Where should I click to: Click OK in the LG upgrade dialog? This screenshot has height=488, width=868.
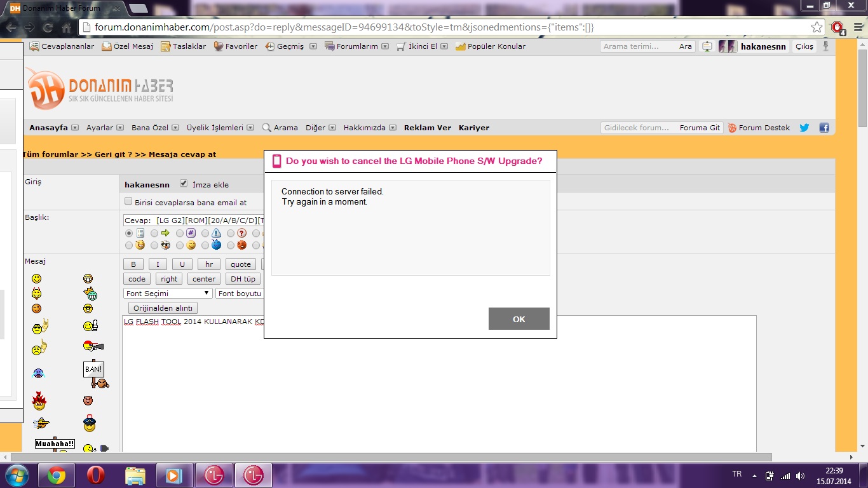point(519,319)
